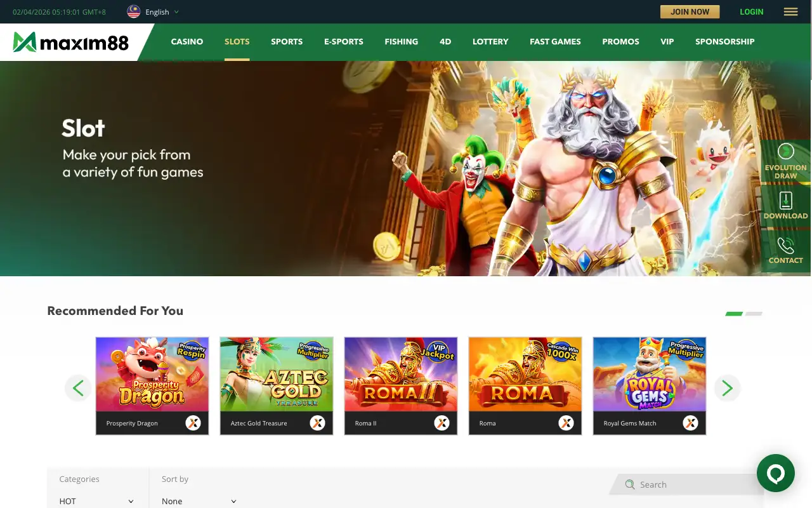Click the JOIN NOW button

pyautogui.click(x=690, y=11)
